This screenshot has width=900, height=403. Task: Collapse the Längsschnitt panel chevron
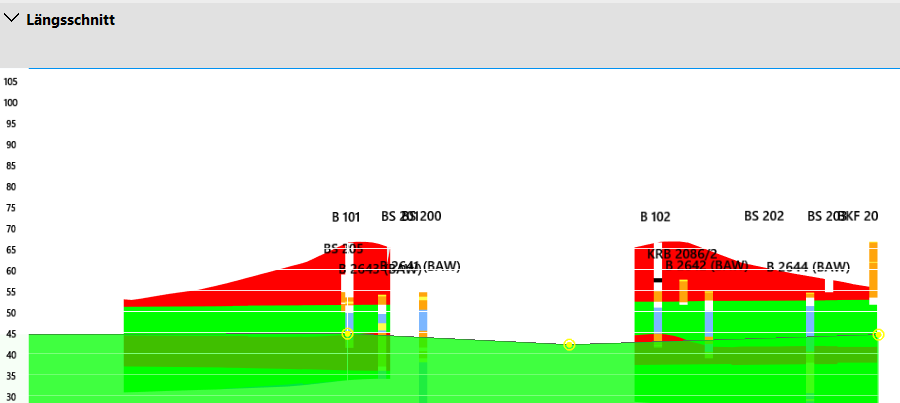[x=12, y=19]
